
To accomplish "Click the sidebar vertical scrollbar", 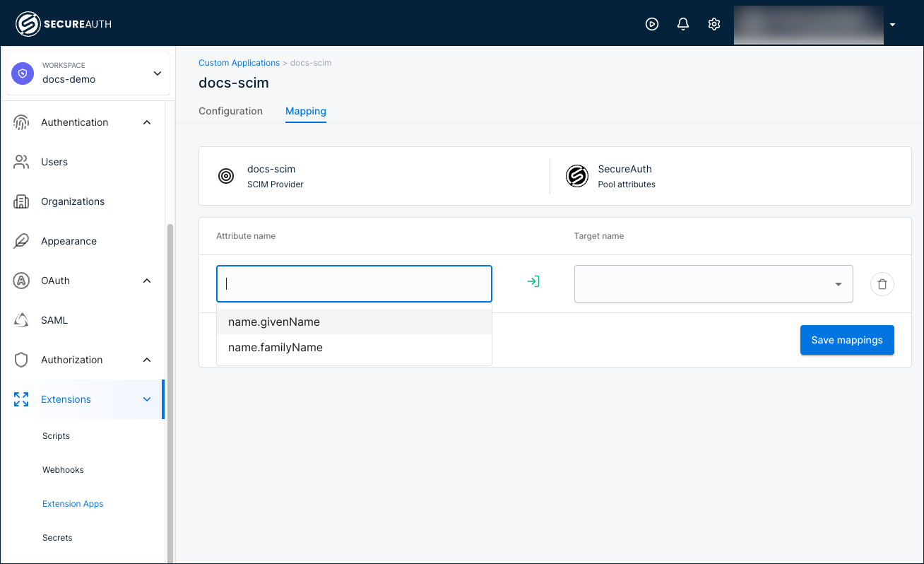I will pyautogui.click(x=170, y=393).
